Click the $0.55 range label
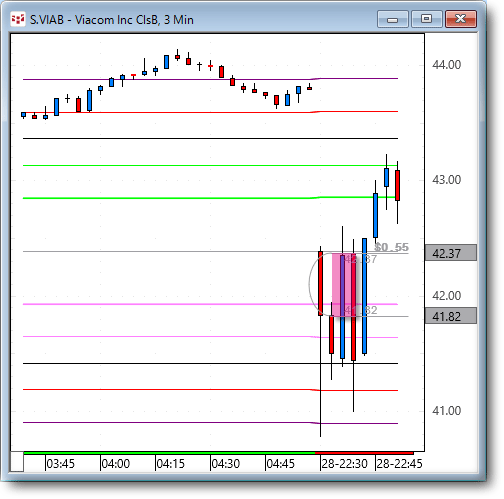Viewport: 504px width, 499px height. [391, 247]
